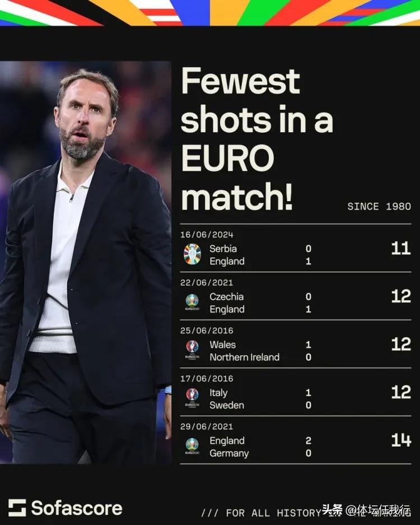Select the 29/06/2021 match date
420x525 pixels.
(x=207, y=427)
